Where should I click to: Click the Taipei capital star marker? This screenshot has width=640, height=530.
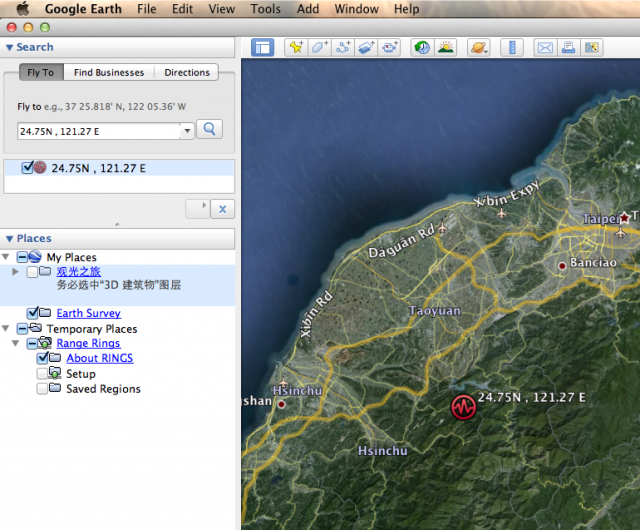click(x=624, y=218)
